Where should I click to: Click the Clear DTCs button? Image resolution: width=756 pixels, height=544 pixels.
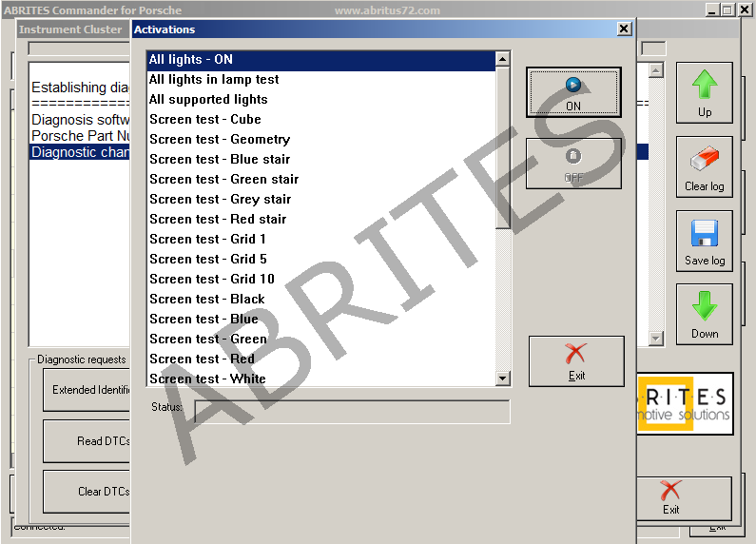87,492
